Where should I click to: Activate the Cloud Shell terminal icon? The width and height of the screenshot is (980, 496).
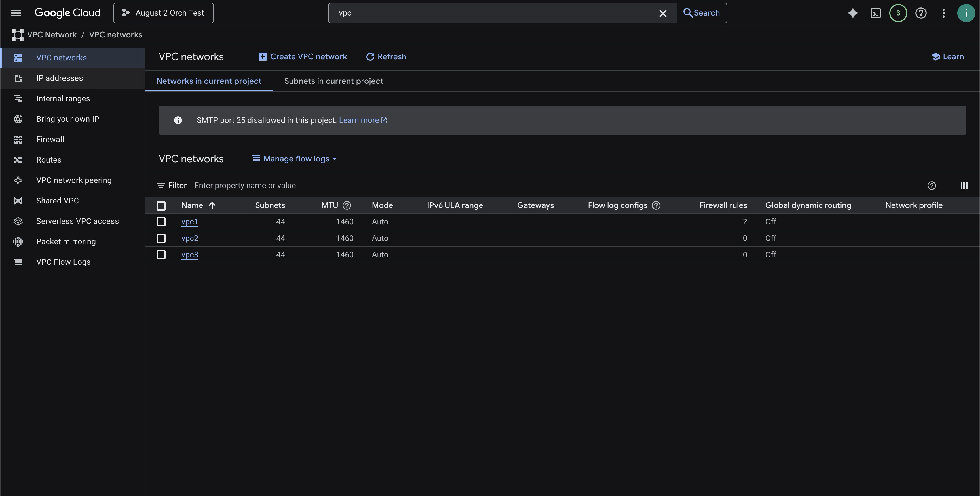(x=875, y=13)
